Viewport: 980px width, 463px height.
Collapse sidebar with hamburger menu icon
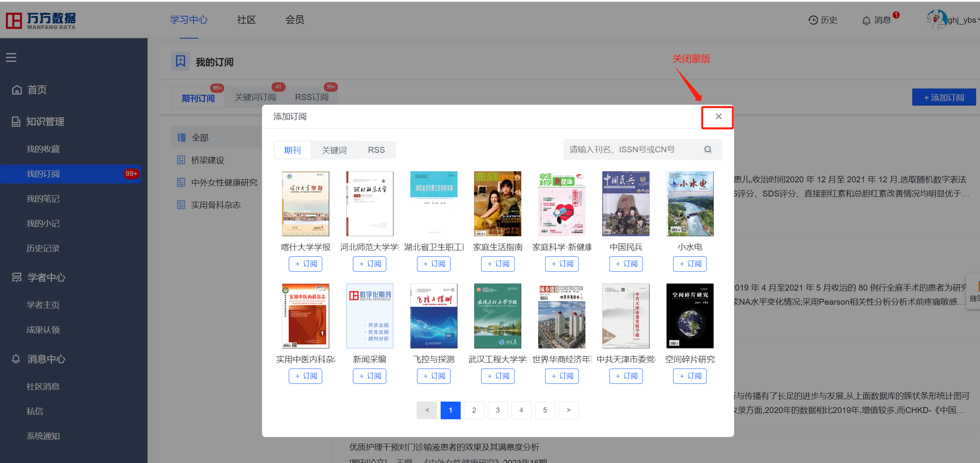[x=11, y=57]
